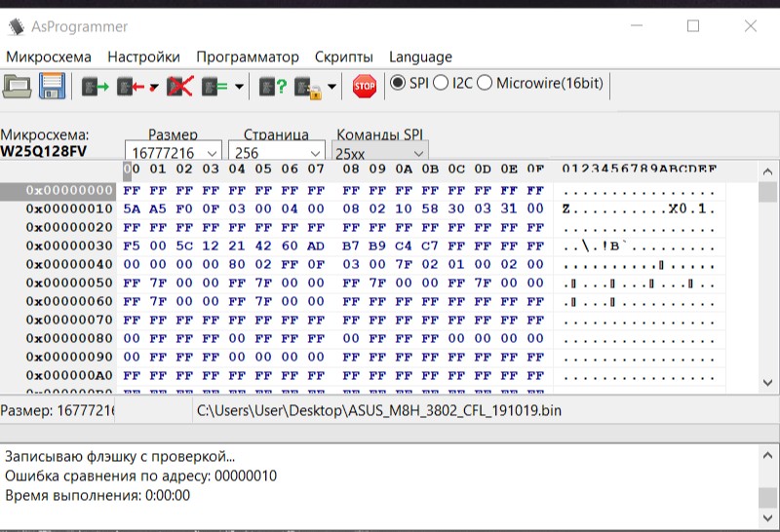Click the read chip icon
The width and height of the screenshot is (780, 532).
click(95, 87)
